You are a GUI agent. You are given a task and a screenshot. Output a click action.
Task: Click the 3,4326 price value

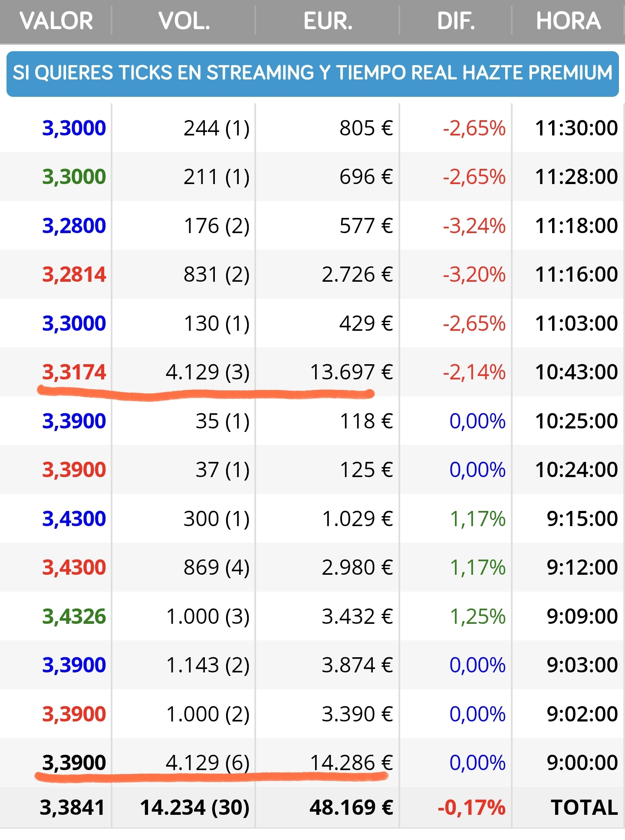(x=74, y=616)
